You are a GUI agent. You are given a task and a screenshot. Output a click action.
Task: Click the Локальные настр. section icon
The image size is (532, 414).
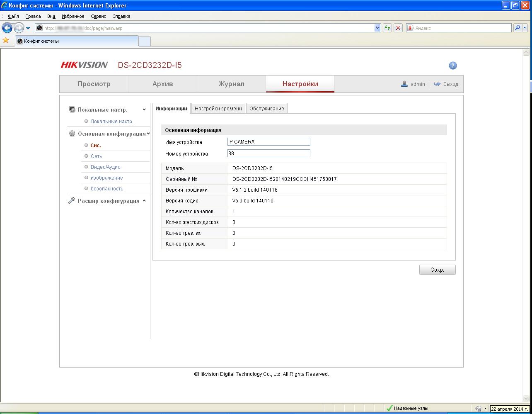[72, 110]
